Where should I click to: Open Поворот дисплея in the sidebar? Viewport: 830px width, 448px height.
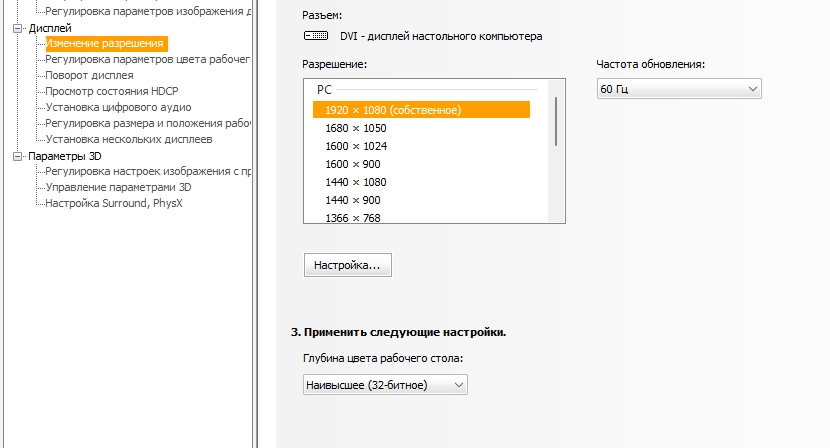tap(89, 75)
